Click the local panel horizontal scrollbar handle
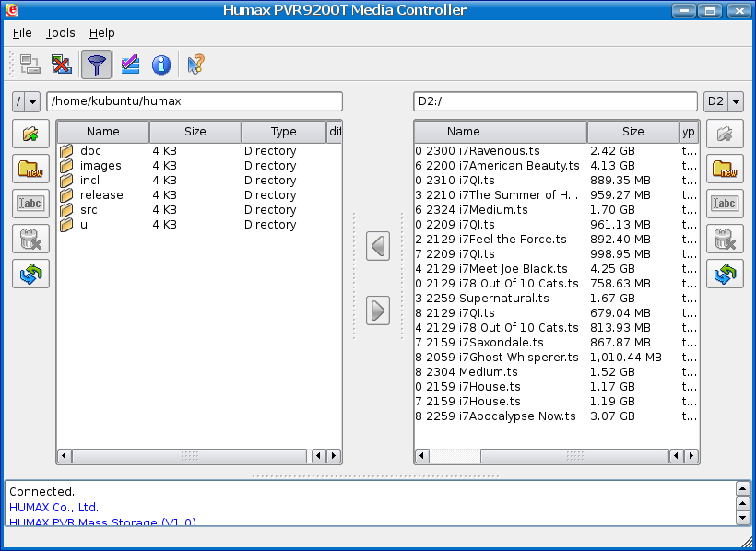The image size is (756, 551). 190,455
